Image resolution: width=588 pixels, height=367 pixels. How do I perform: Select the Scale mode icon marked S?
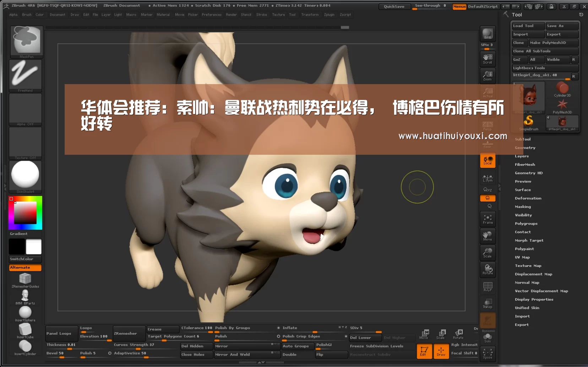(441, 334)
